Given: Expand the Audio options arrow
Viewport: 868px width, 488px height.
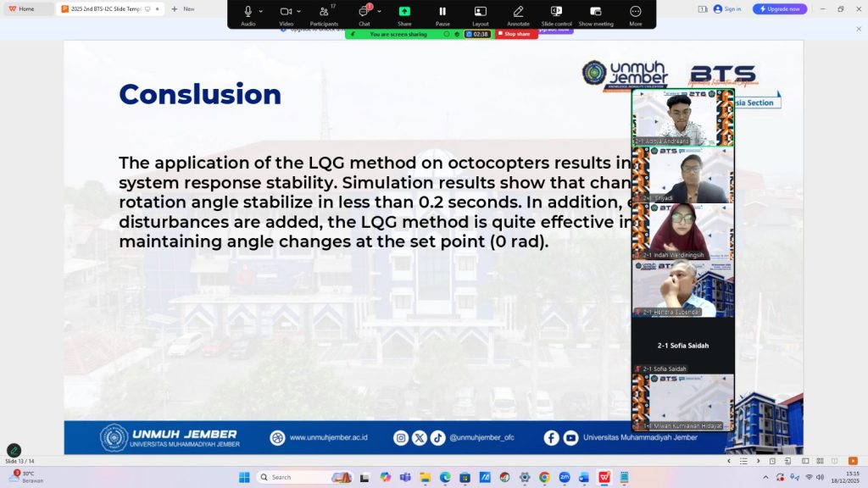Looking at the screenshot, I should coord(261,12).
